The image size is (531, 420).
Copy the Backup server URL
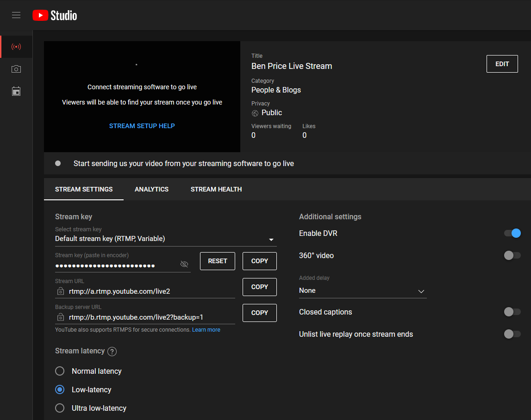259,313
